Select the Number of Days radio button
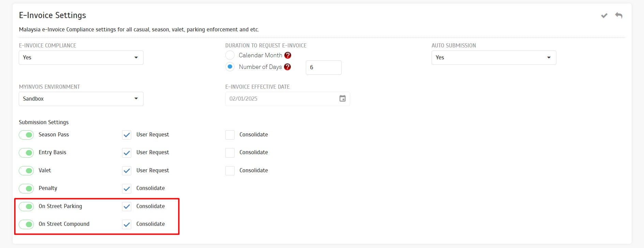Viewport: 644px width, 248px height. coord(230,67)
